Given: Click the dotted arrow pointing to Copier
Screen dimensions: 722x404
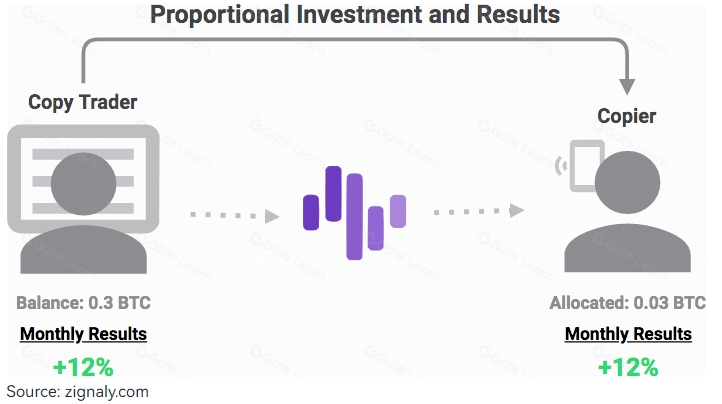Looking at the screenshot, I should (x=479, y=211).
